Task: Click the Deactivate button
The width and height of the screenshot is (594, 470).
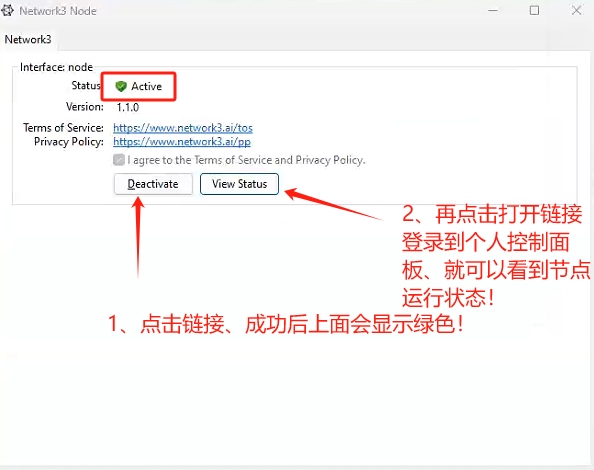Action: click(x=153, y=184)
